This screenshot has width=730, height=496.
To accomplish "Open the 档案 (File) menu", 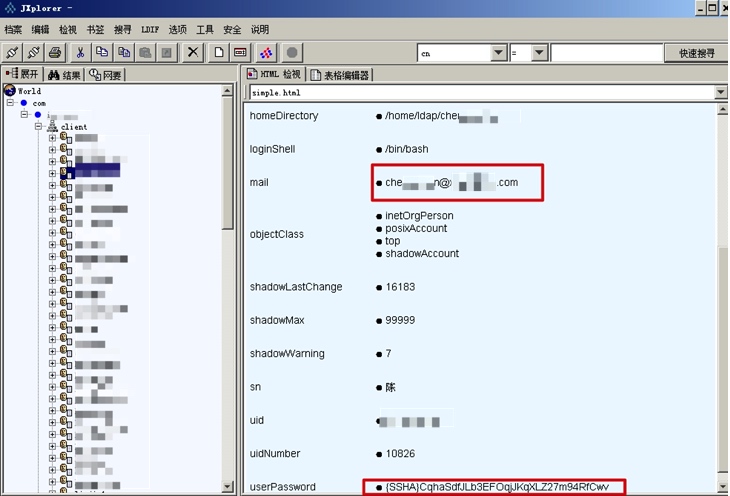I will tap(13, 30).
